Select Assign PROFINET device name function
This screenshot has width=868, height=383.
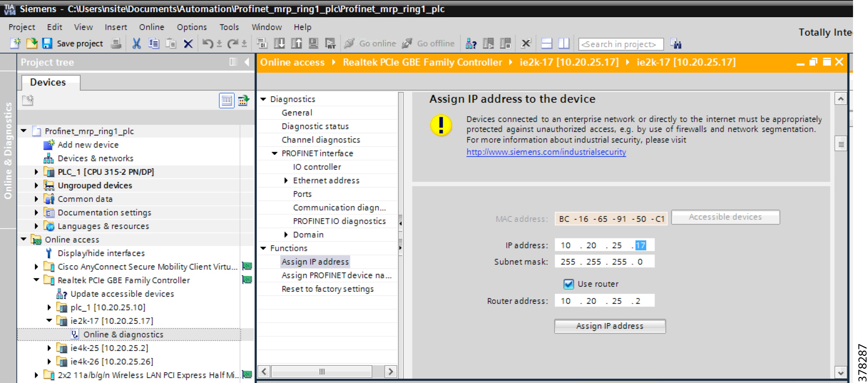[336, 275]
